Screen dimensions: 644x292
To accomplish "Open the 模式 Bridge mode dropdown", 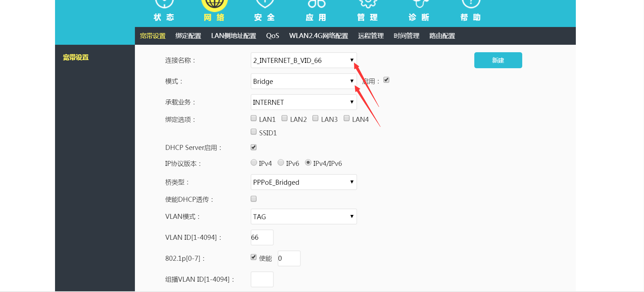I will pyautogui.click(x=304, y=81).
